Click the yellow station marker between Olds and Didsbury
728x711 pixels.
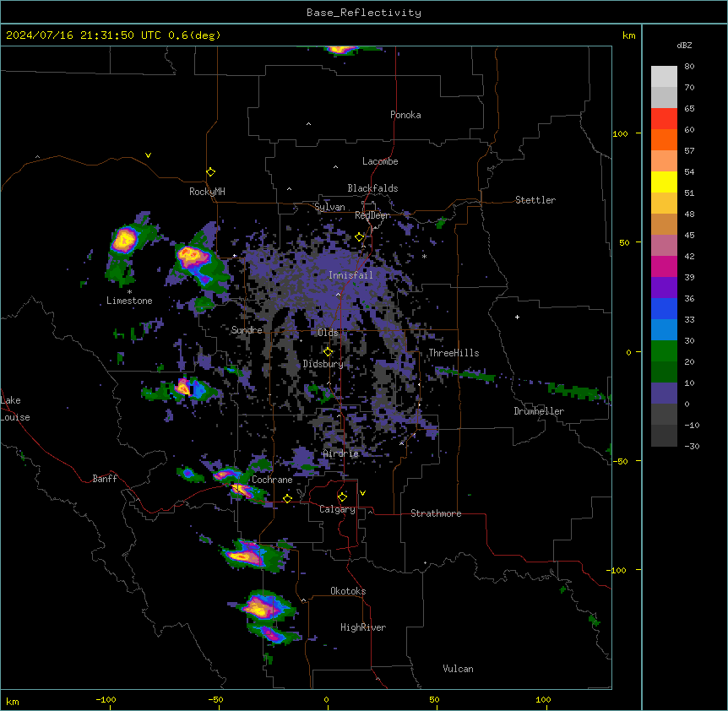coord(329,352)
